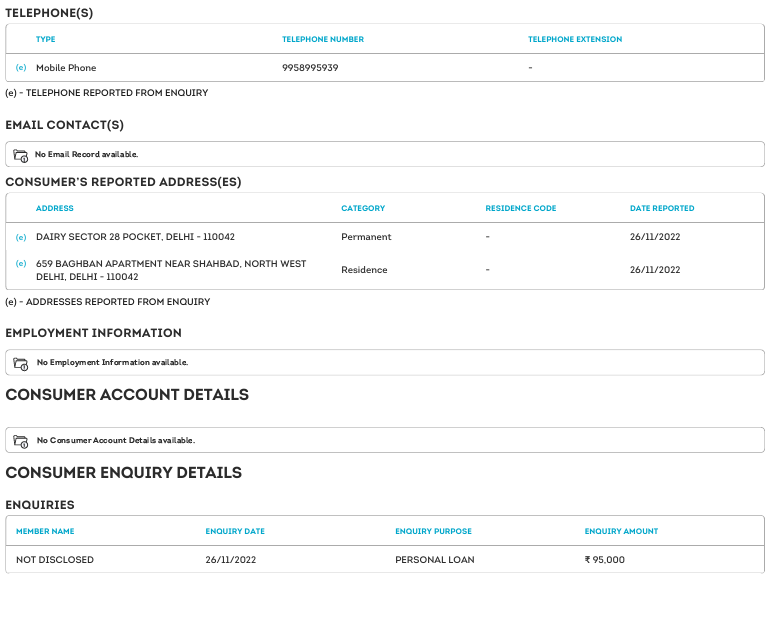Click the (e) marker next to Mobile Phone

coord(21,68)
